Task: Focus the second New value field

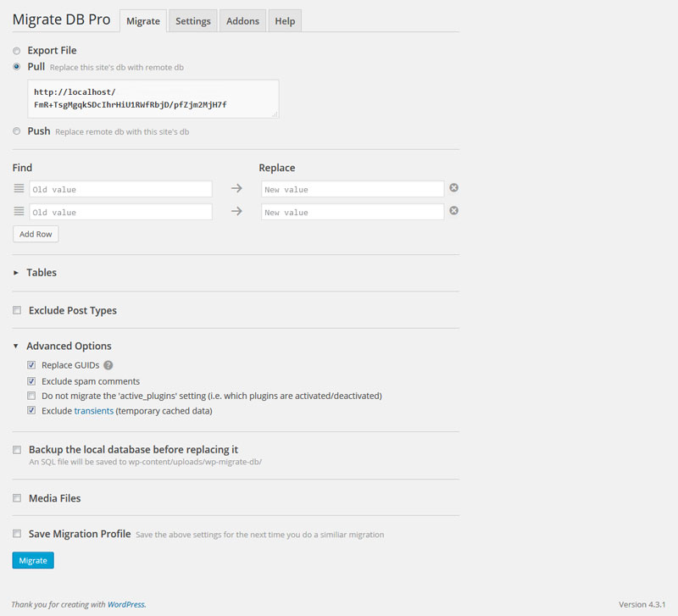Action: pyautogui.click(x=353, y=212)
